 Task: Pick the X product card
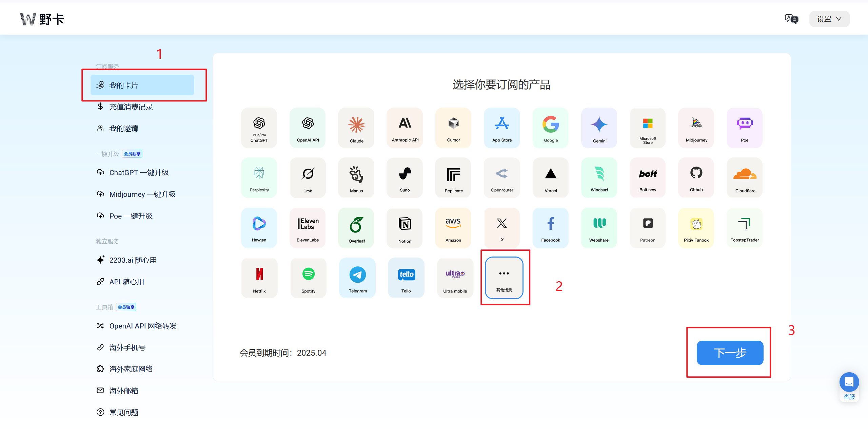(502, 228)
